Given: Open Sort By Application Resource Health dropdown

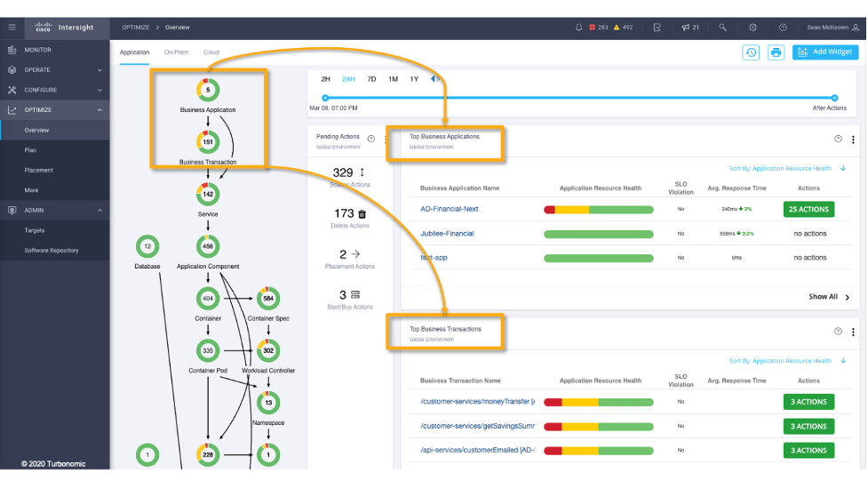Looking at the screenshot, I should tap(787, 168).
